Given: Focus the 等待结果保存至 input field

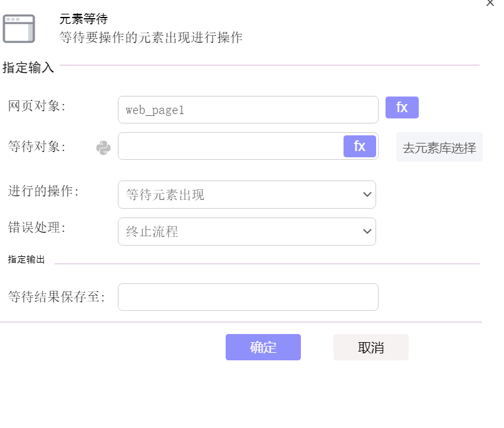Looking at the screenshot, I should click(248, 297).
